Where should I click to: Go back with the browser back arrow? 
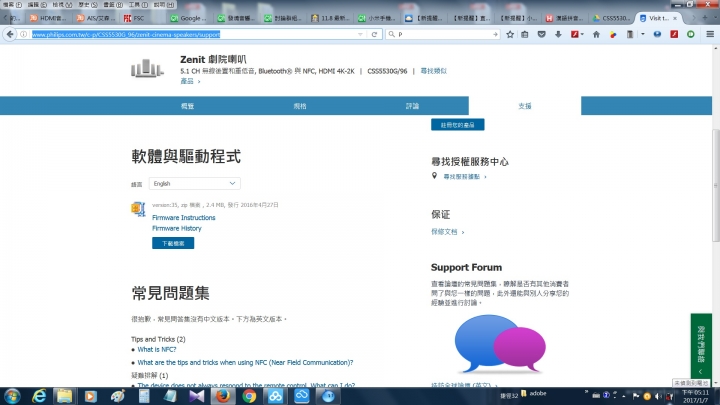coord(10,34)
